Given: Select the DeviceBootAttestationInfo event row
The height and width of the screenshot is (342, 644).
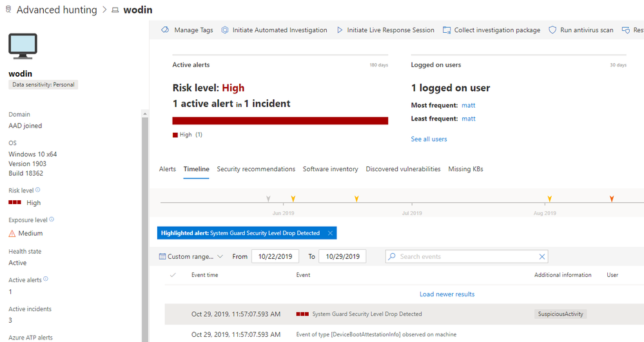Looking at the screenshot, I should point(404,334).
